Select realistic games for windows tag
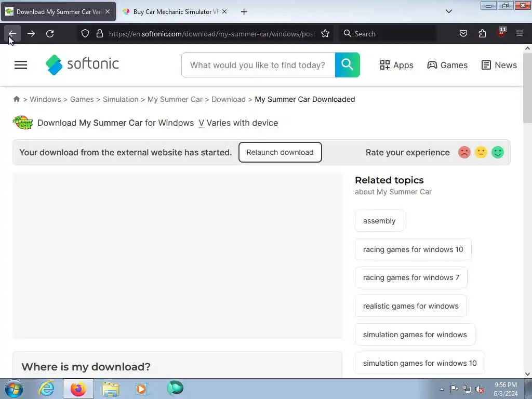This screenshot has height=399, width=532. click(410, 306)
